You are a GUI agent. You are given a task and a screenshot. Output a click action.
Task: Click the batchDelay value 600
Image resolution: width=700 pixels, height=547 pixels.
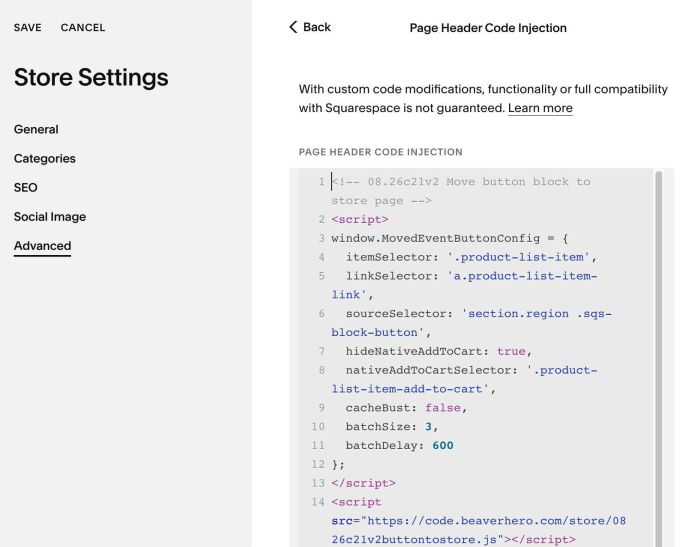tap(443, 446)
